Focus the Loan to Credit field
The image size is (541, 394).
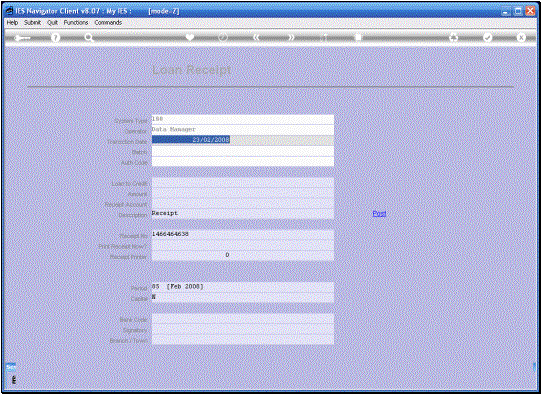tap(243, 183)
